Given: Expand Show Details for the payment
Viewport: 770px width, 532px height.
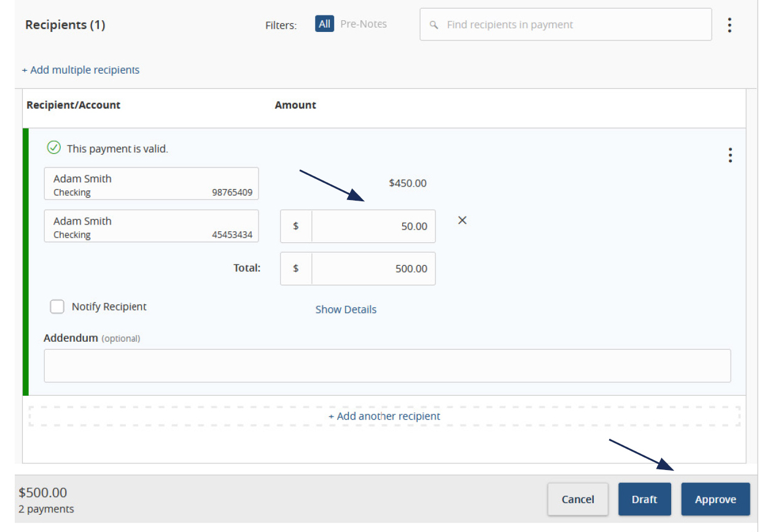Looking at the screenshot, I should click(x=346, y=309).
